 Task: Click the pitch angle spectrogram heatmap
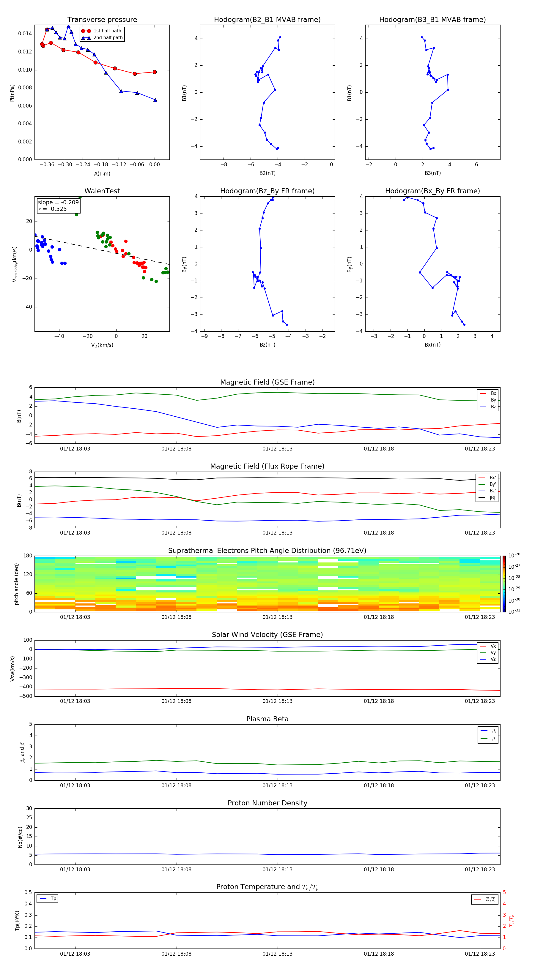point(267,584)
